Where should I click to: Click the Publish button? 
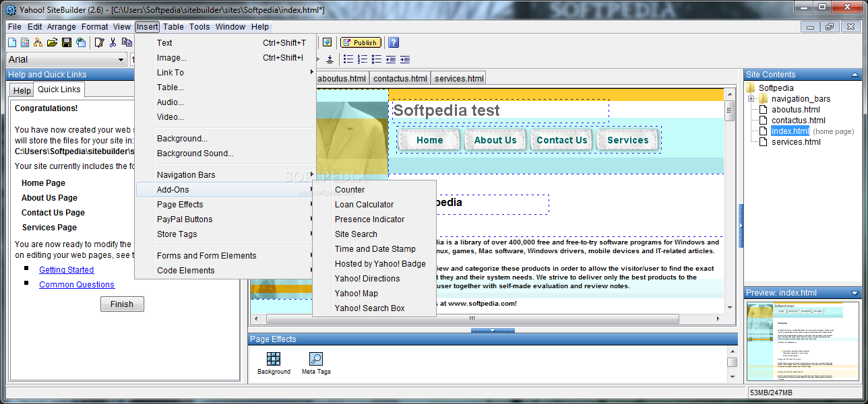[361, 42]
